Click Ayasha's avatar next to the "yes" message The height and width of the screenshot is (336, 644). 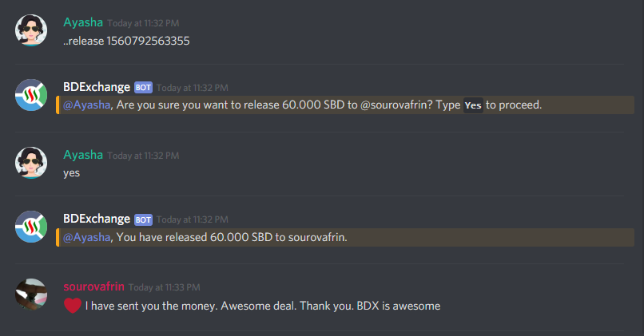(x=31, y=163)
